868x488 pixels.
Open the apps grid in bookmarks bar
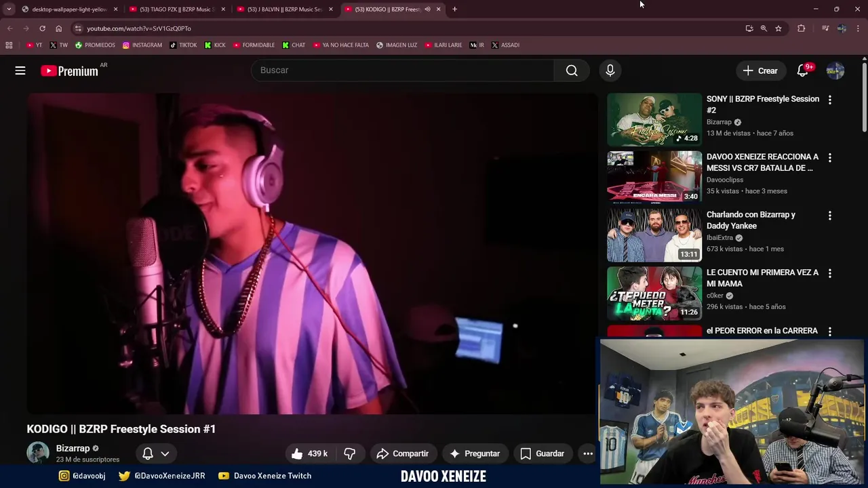9,45
